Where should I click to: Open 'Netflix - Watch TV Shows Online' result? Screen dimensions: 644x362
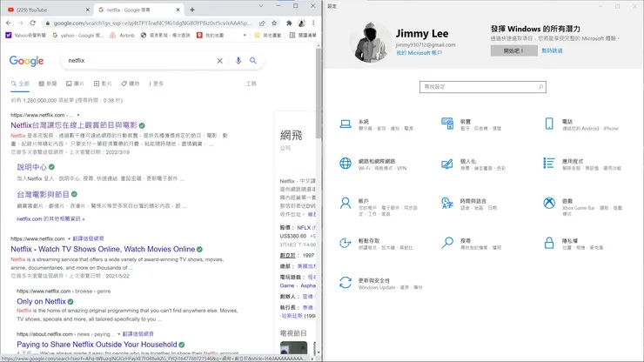tap(103, 249)
